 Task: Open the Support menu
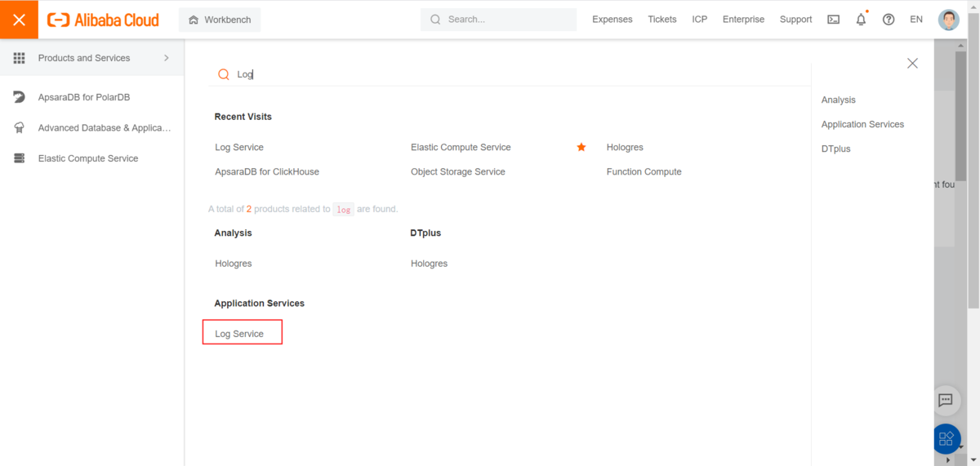point(796,20)
